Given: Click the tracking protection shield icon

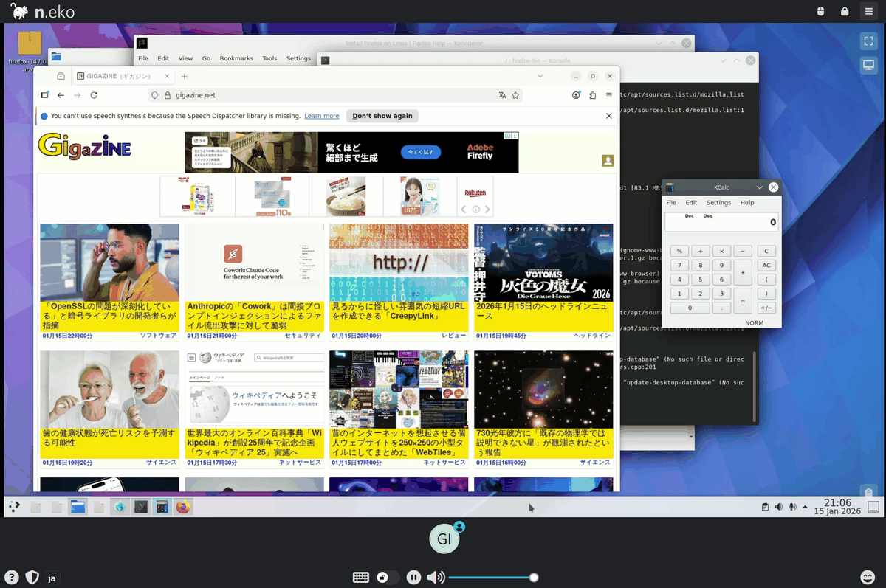Looking at the screenshot, I should [154, 95].
